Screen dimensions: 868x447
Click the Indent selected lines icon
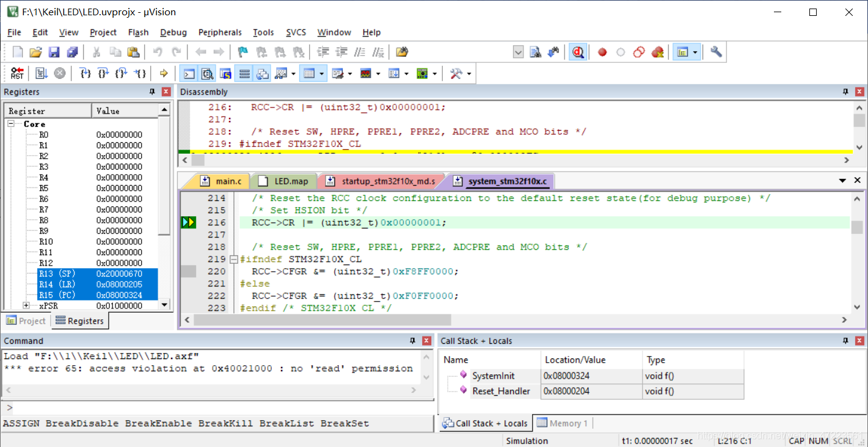[x=324, y=53]
